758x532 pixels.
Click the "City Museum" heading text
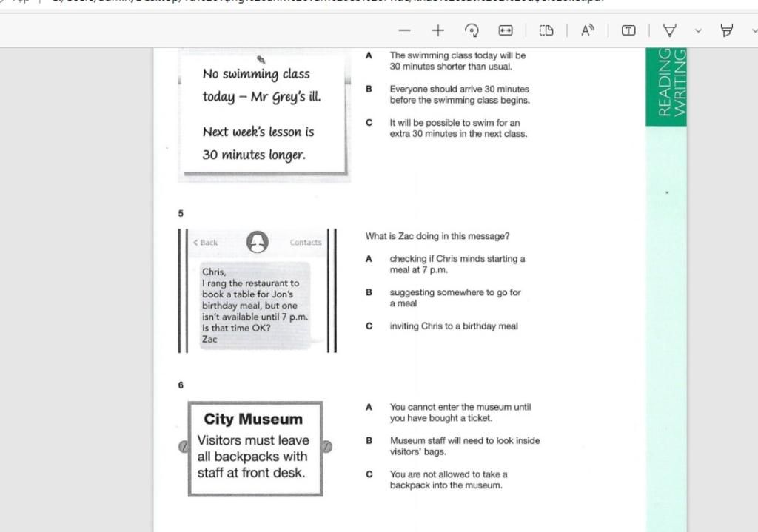click(x=253, y=419)
